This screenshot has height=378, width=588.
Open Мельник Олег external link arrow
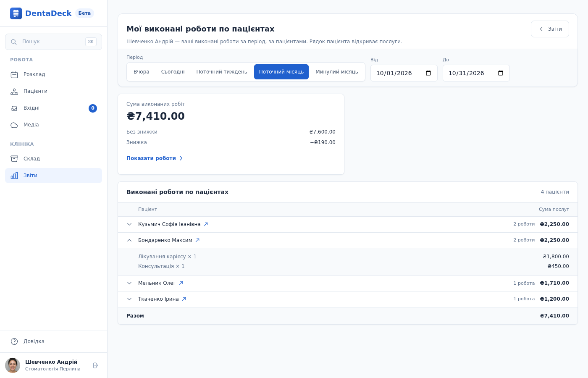(x=181, y=283)
